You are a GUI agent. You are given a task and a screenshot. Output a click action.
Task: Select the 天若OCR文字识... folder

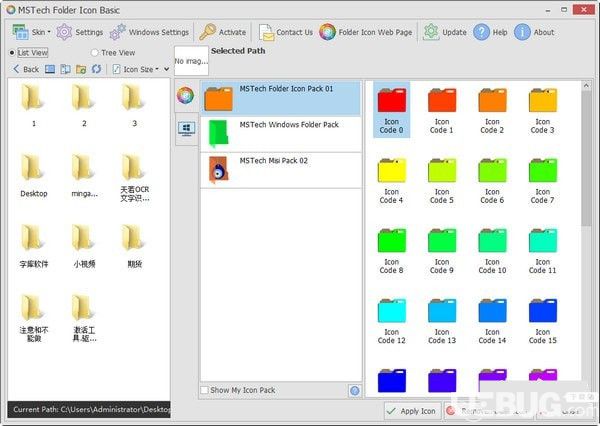point(134,178)
